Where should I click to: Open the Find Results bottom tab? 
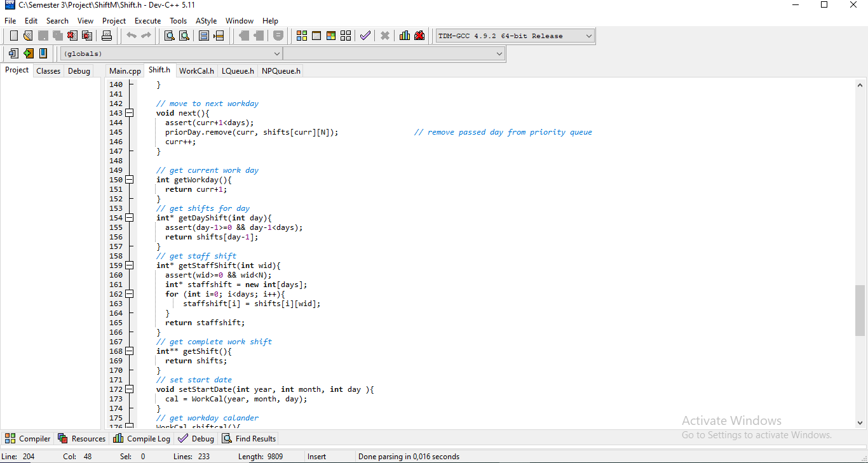pos(249,438)
